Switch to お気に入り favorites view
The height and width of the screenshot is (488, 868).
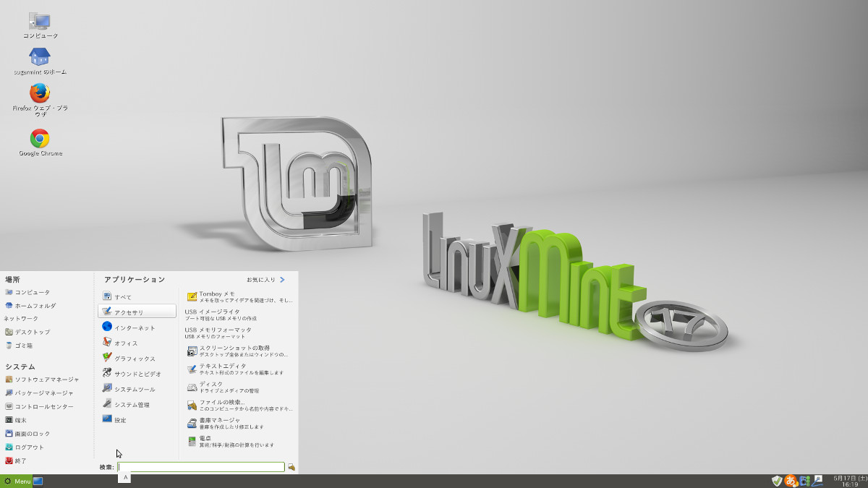265,279
